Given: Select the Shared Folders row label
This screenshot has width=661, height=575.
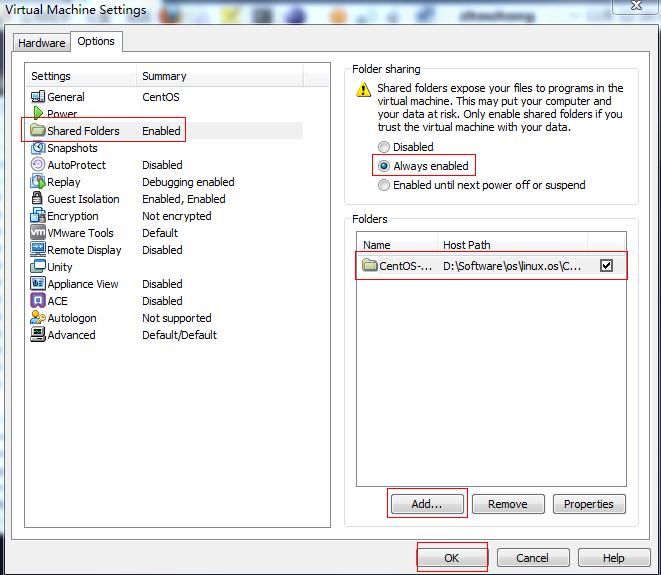Looking at the screenshot, I should 83,131.
